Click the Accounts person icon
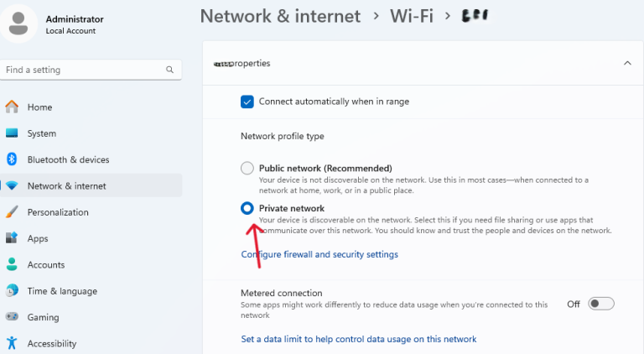This screenshot has width=644, height=354. [x=12, y=264]
